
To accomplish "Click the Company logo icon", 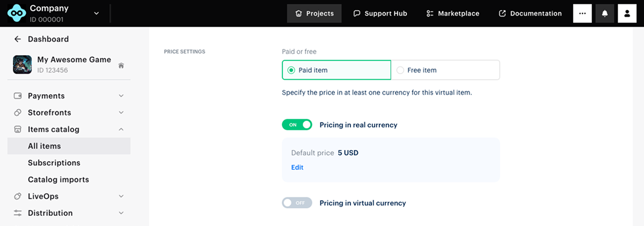I will pyautogui.click(x=16, y=13).
